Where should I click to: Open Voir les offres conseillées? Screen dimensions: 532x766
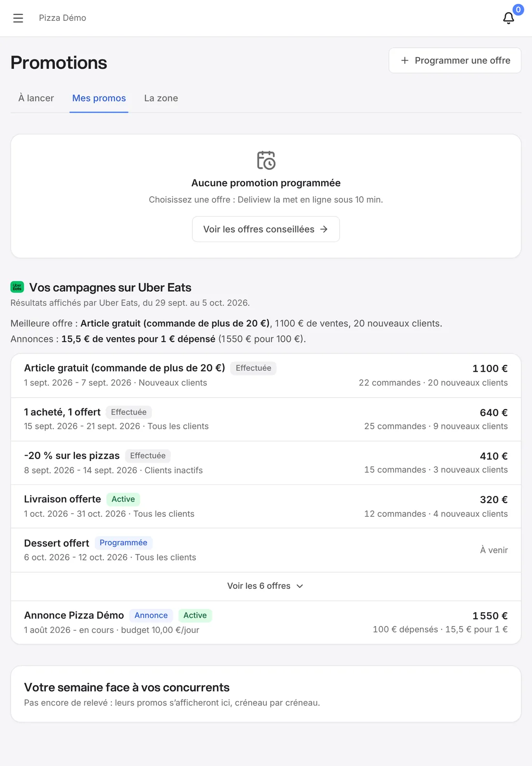point(266,229)
